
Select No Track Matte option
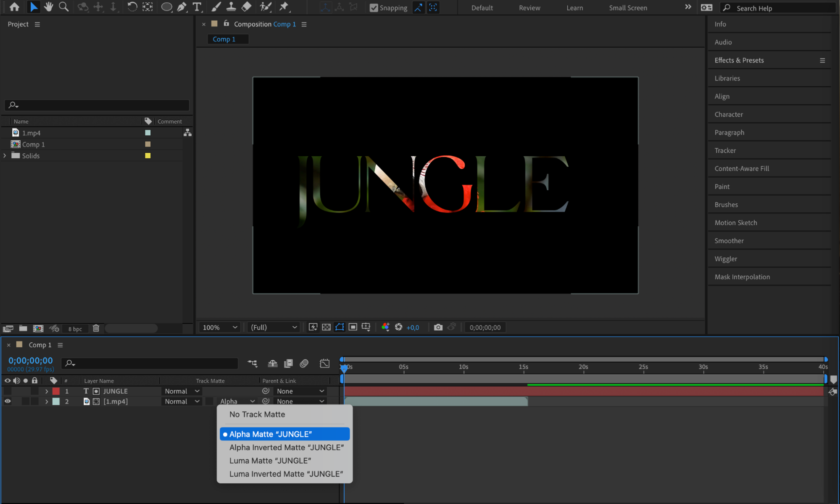point(257,415)
